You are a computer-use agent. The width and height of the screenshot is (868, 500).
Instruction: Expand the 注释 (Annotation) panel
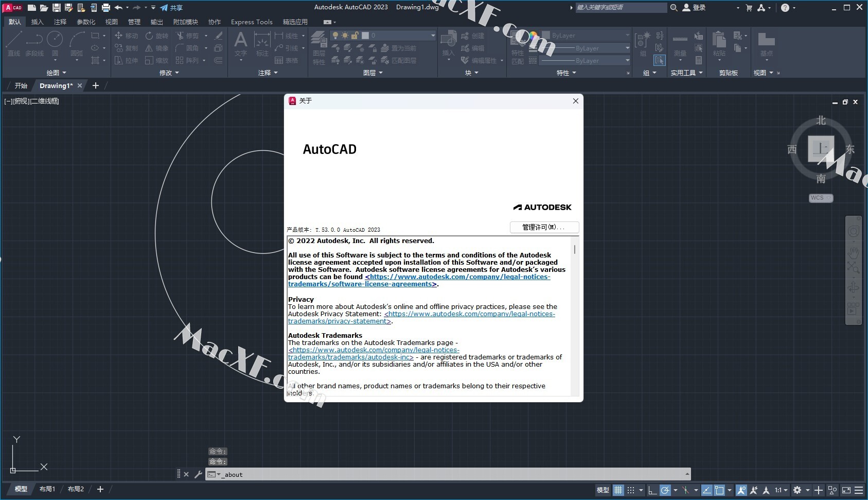pos(268,73)
